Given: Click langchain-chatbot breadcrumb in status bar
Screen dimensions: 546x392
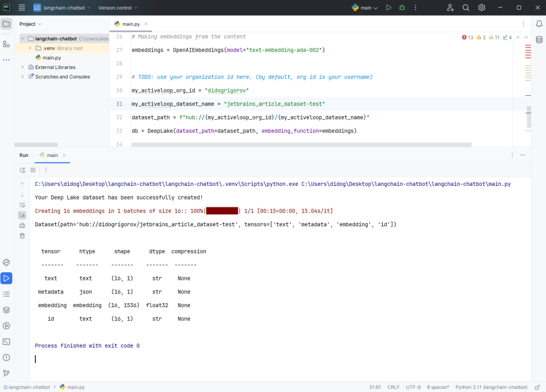Looking at the screenshot, I should pyautogui.click(x=27, y=387).
